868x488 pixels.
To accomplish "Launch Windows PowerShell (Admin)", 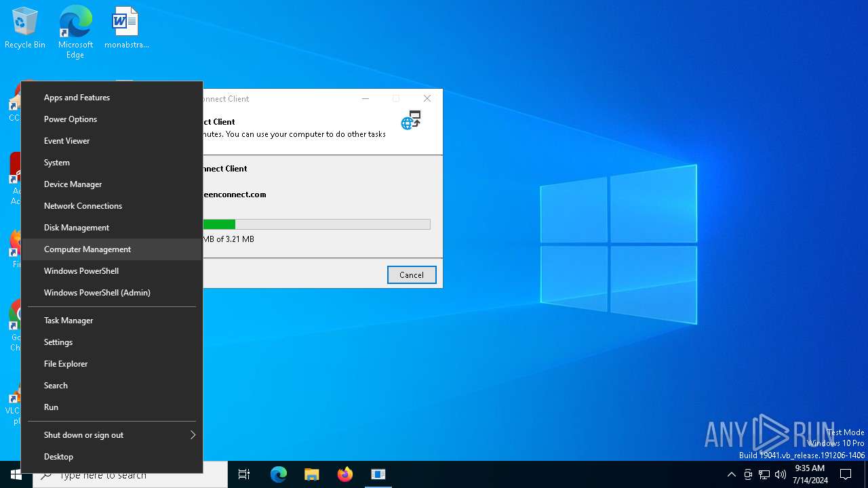I will (112, 293).
